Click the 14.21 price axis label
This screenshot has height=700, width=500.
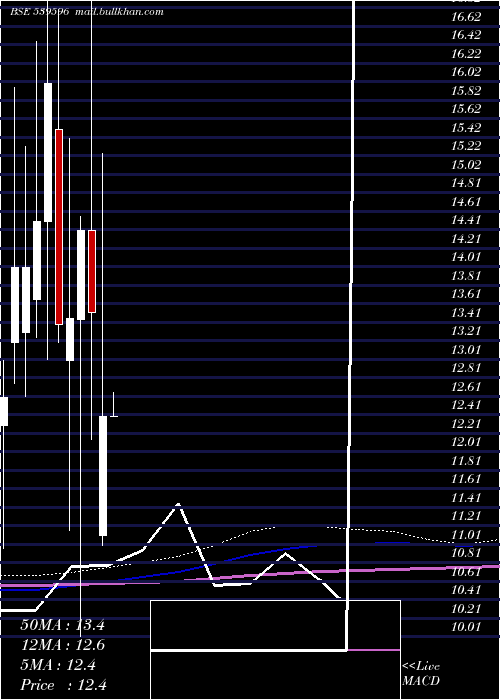tap(467, 239)
